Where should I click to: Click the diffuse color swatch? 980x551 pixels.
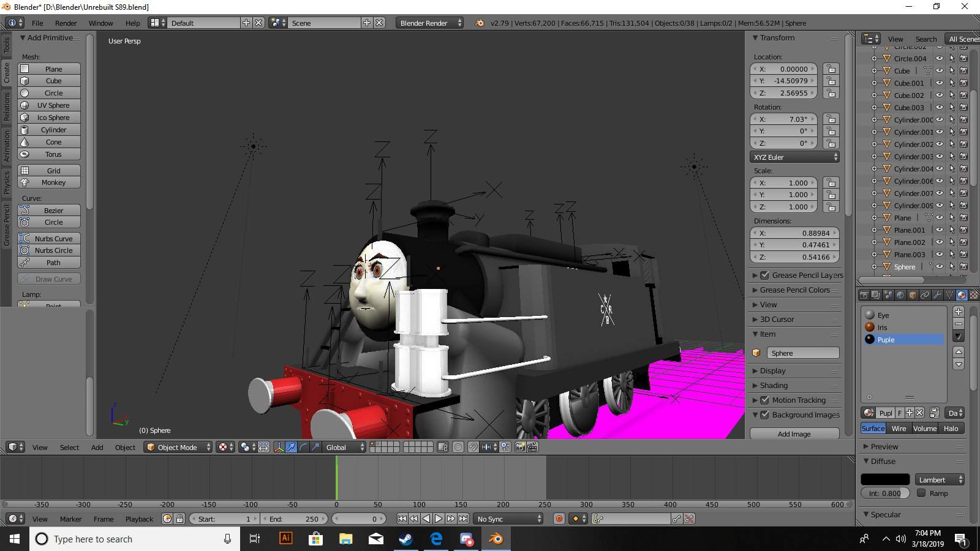(x=885, y=479)
